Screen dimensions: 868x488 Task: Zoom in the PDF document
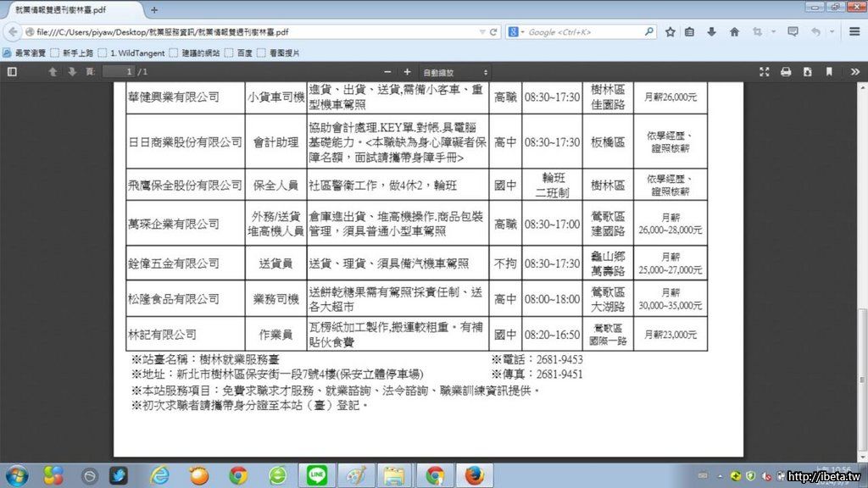click(x=407, y=72)
